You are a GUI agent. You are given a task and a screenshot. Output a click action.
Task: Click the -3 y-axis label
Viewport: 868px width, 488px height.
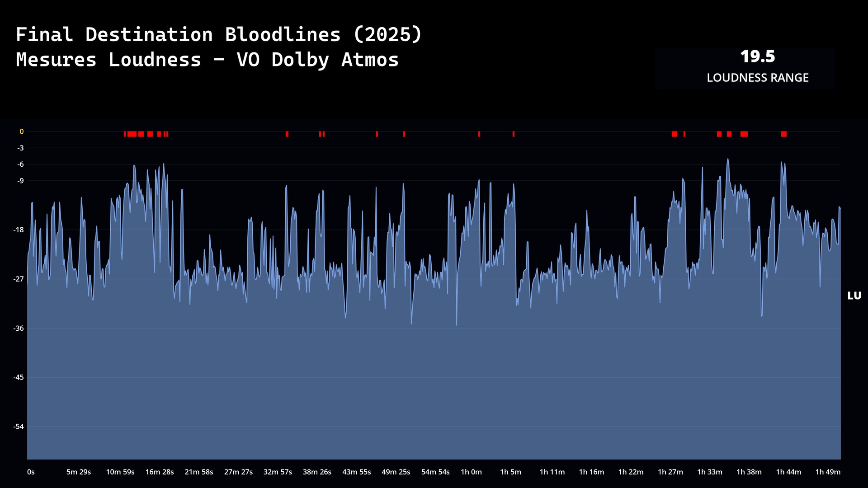[20, 148]
